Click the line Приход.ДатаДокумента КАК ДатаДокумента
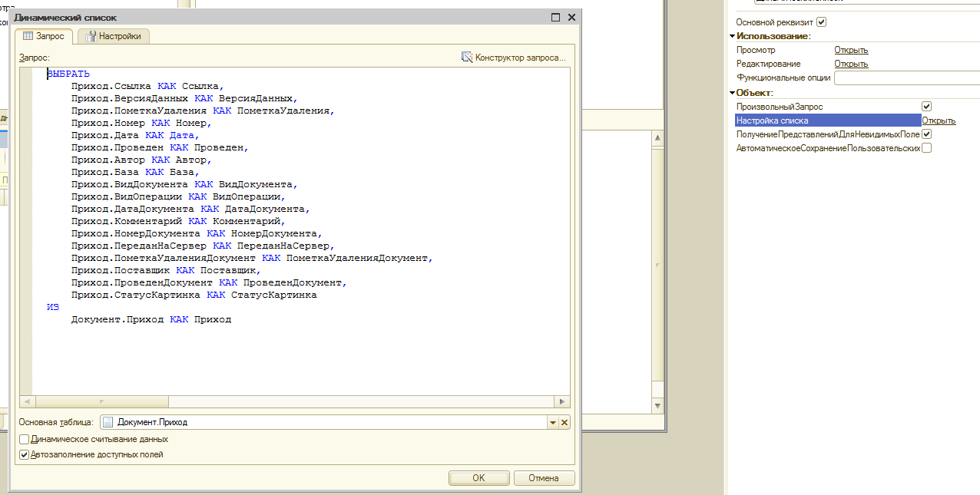The height and width of the screenshot is (495, 980). pos(190,209)
